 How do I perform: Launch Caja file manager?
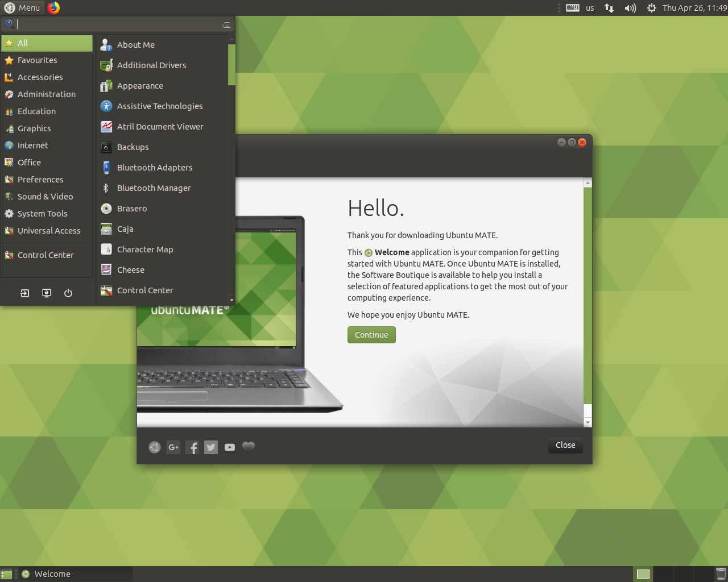(162, 229)
